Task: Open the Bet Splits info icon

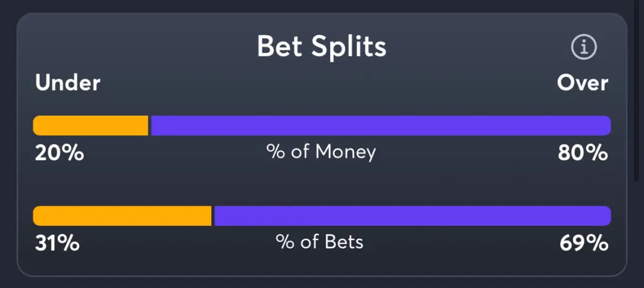Action: pyautogui.click(x=584, y=47)
